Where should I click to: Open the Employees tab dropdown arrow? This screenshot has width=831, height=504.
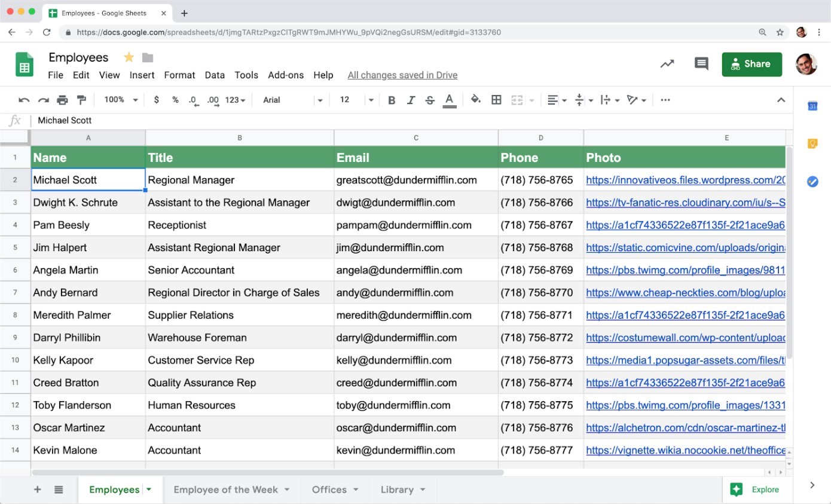[149, 490]
